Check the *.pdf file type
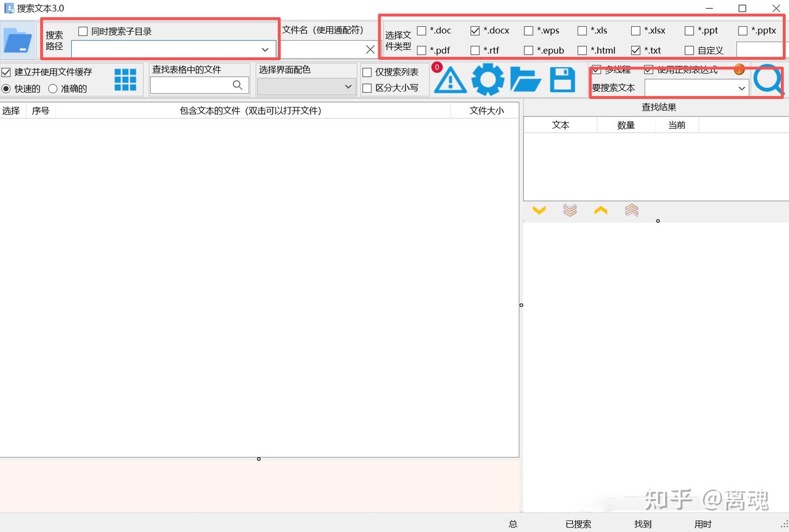This screenshot has width=789, height=532. (x=421, y=50)
